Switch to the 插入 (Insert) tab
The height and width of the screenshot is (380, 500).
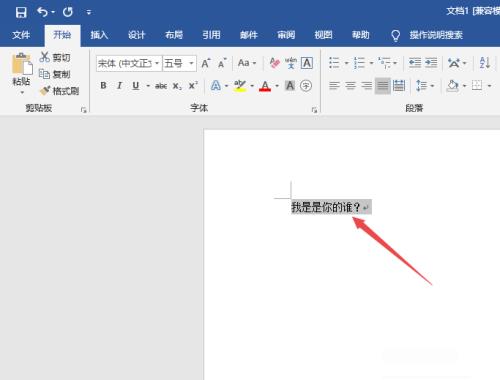[x=99, y=35]
